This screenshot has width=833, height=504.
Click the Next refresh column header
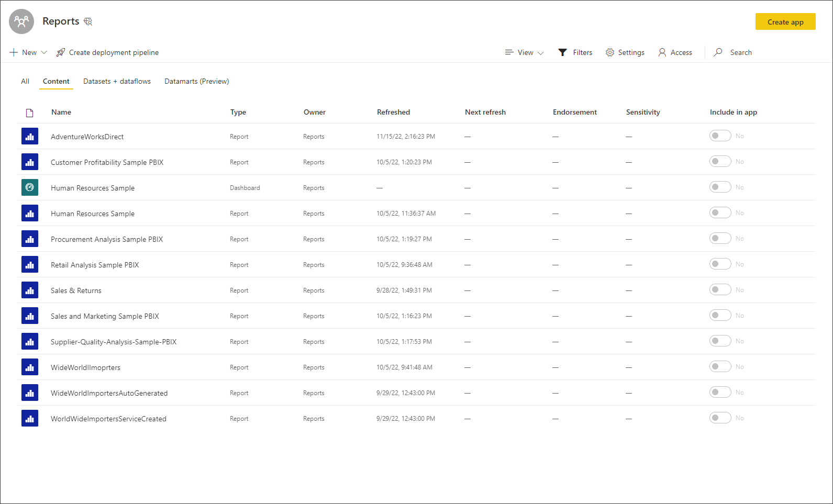click(x=485, y=112)
